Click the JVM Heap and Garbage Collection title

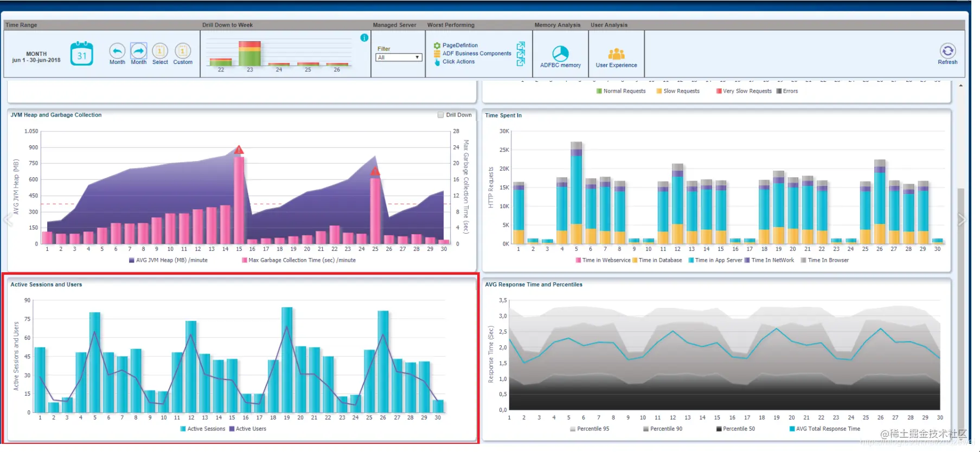click(56, 115)
